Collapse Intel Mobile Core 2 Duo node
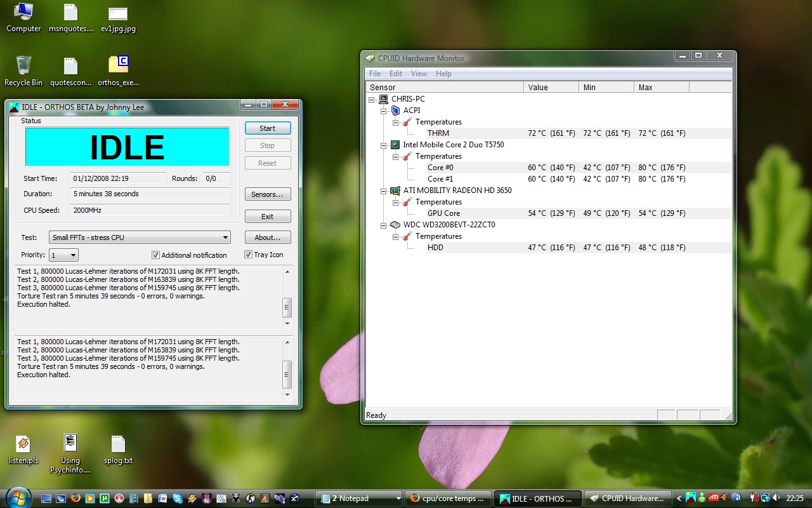The width and height of the screenshot is (812, 508). coord(384,145)
